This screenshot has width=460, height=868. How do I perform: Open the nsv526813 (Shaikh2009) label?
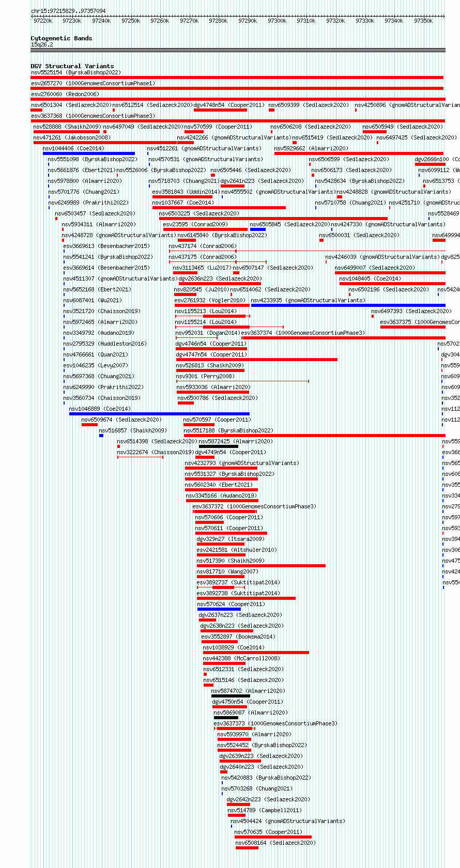[210, 365]
